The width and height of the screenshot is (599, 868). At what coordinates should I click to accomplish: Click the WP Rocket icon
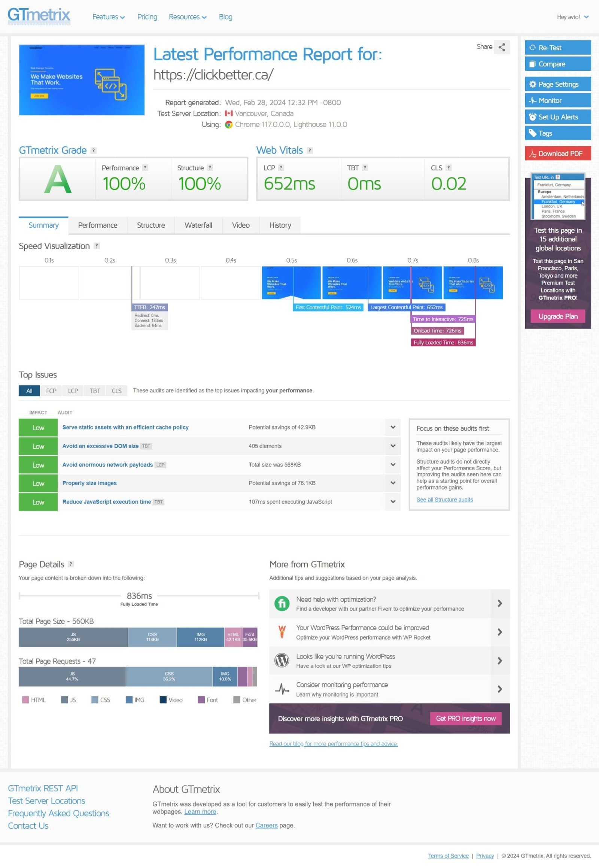(282, 632)
